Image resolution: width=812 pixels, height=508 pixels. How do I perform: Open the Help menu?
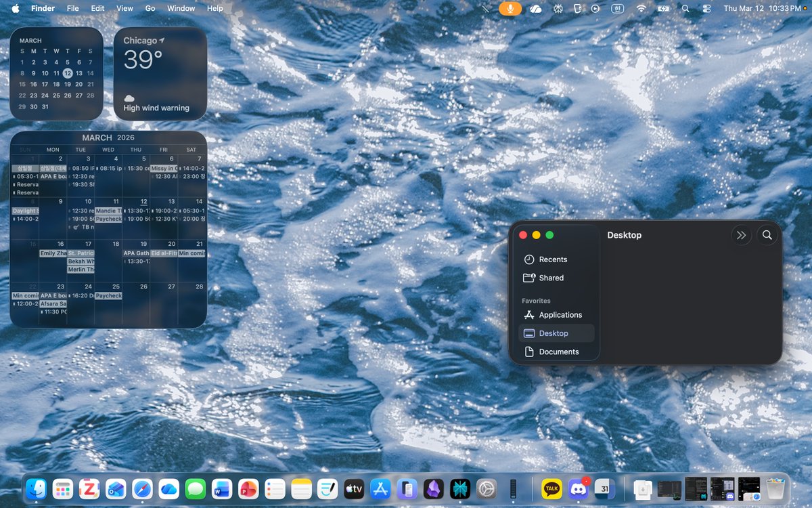(215, 8)
